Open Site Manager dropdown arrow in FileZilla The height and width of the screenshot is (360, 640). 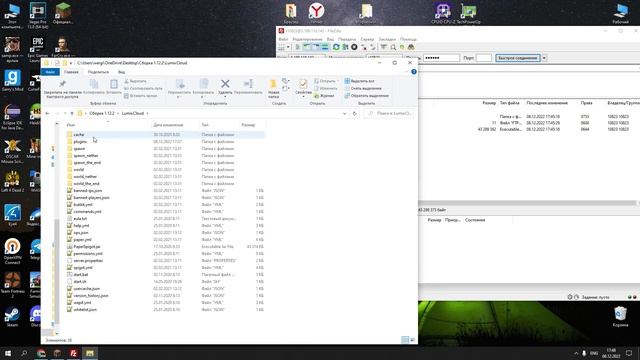(x=288, y=47)
